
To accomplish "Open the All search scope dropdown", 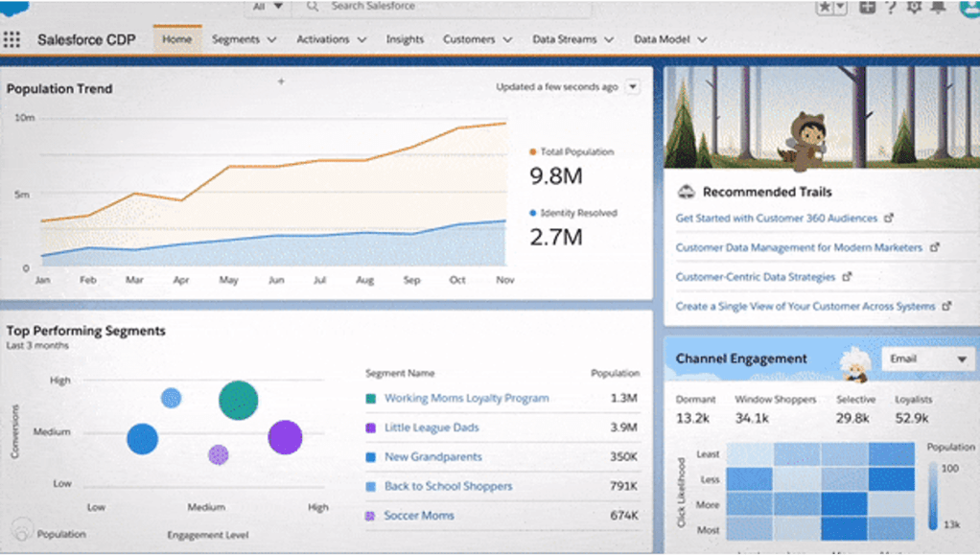I will (x=268, y=6).
